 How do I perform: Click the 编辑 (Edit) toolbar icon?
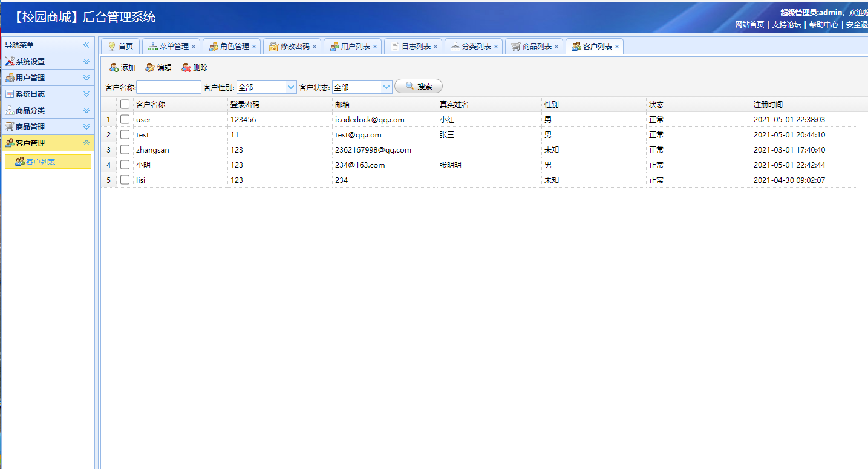tap(158, 67)
